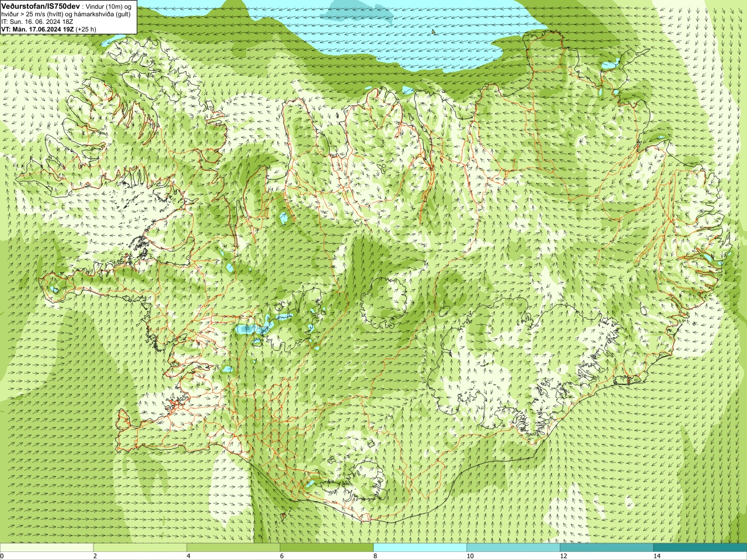This screenshot has width=747, height=560.
Task: Click the '8' label on the color scale
Action: pyautogui.click(x=375, y=556)
